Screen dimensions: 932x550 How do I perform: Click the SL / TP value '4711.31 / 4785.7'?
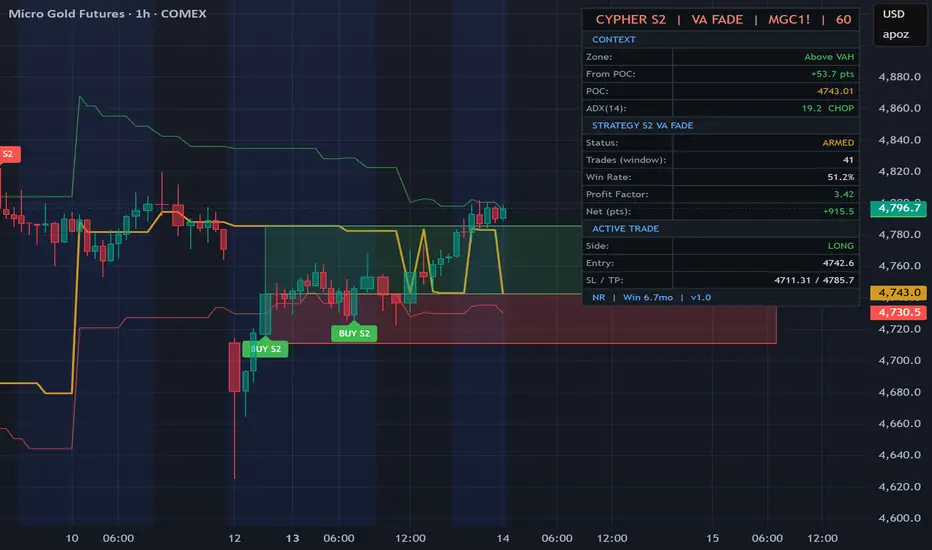point(814,280)
